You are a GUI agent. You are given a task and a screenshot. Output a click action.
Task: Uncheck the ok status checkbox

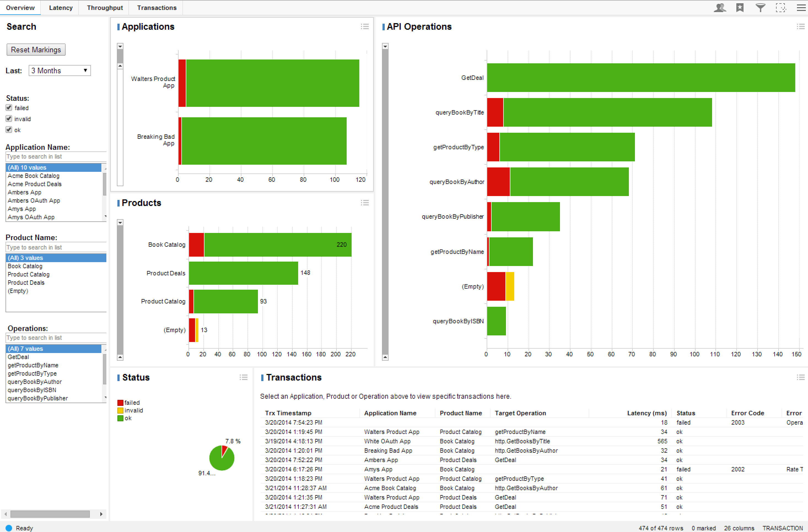pos(9,130)
